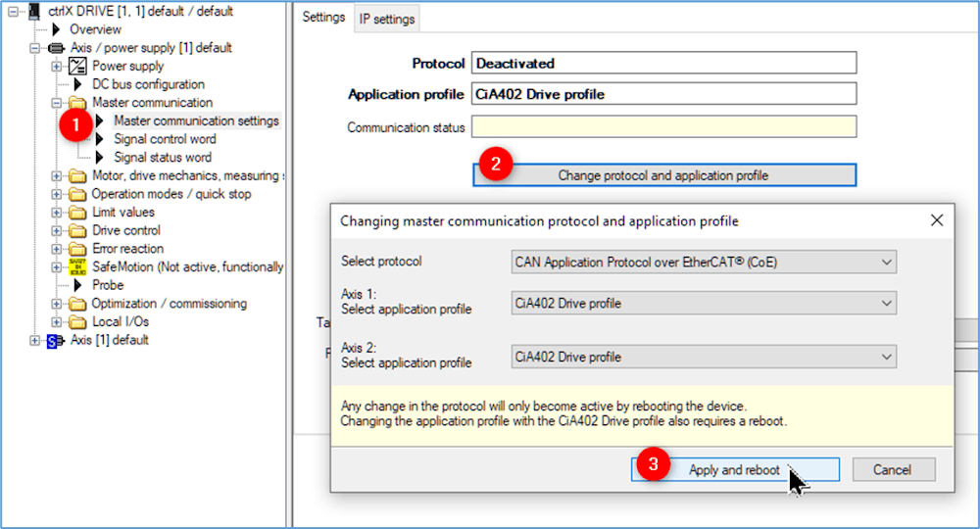Expand the Optimization / commissioning node
This screenshot has height=529, width=980.
(x=57, y=304)
